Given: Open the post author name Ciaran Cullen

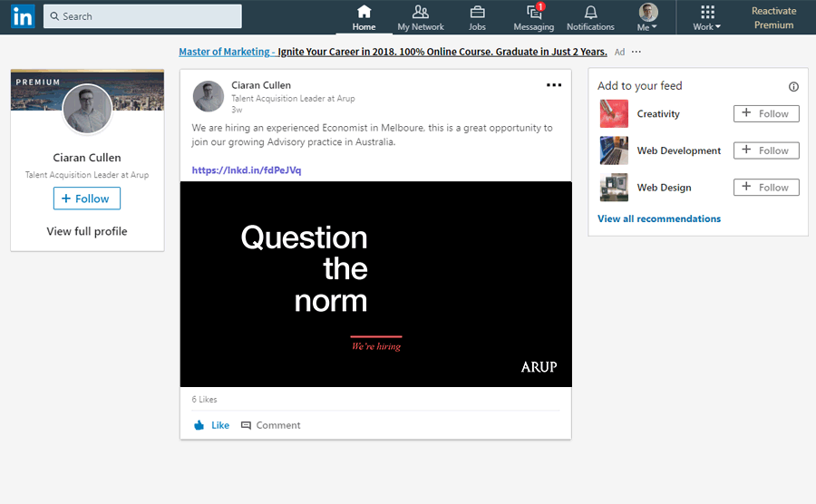Looking at the screenshot, I should [261, 85].
